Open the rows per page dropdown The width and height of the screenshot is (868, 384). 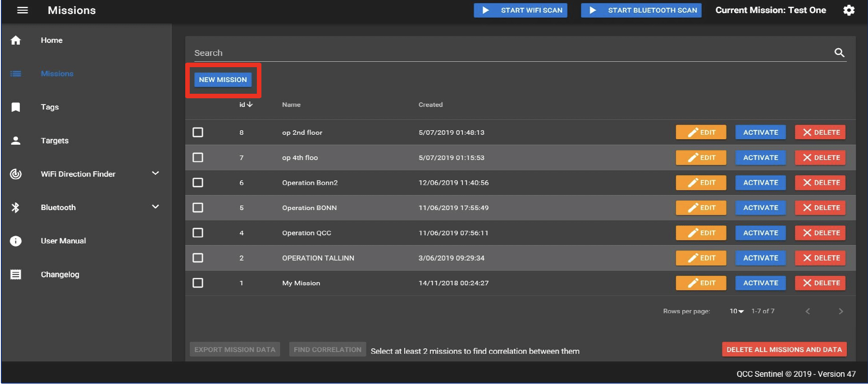click(737, 311)
